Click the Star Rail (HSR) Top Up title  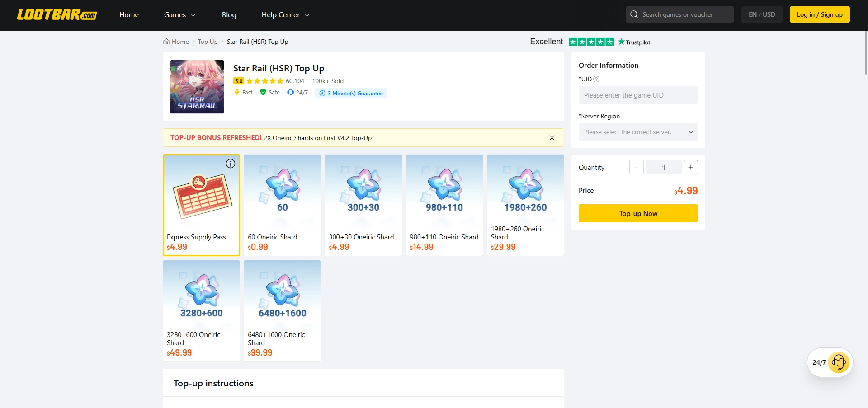(x=278, y=68)
